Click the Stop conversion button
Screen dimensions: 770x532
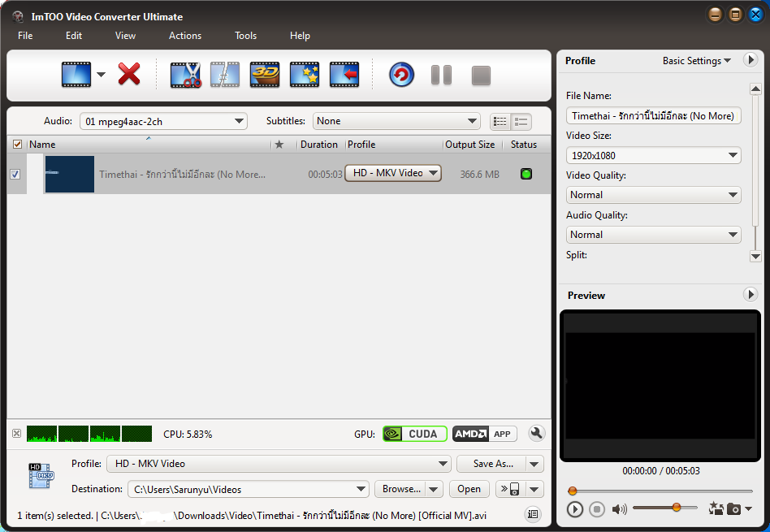[x=481, y=76]
